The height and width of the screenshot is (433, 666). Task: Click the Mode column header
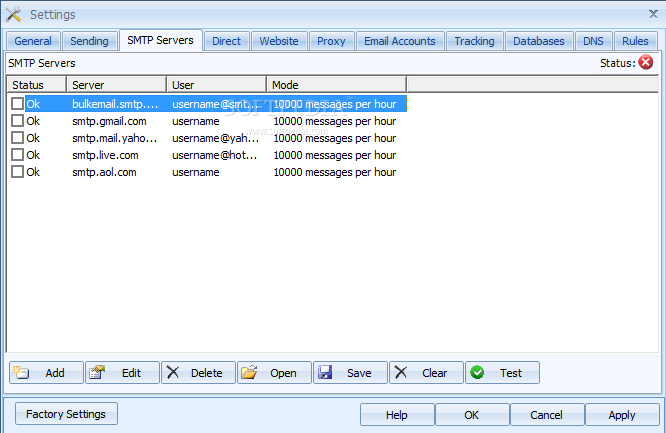coord(337,85)
